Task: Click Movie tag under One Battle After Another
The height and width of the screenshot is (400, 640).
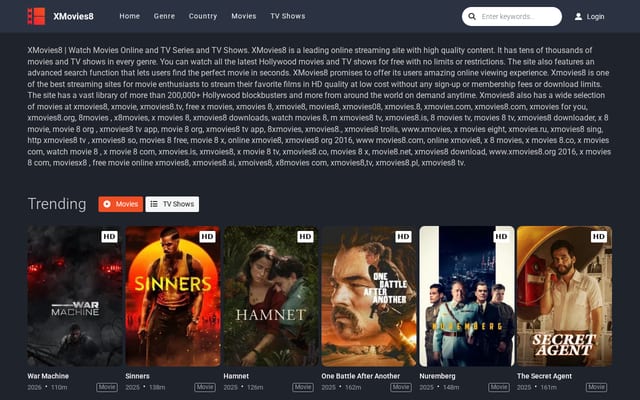Action: coord(401,387)
